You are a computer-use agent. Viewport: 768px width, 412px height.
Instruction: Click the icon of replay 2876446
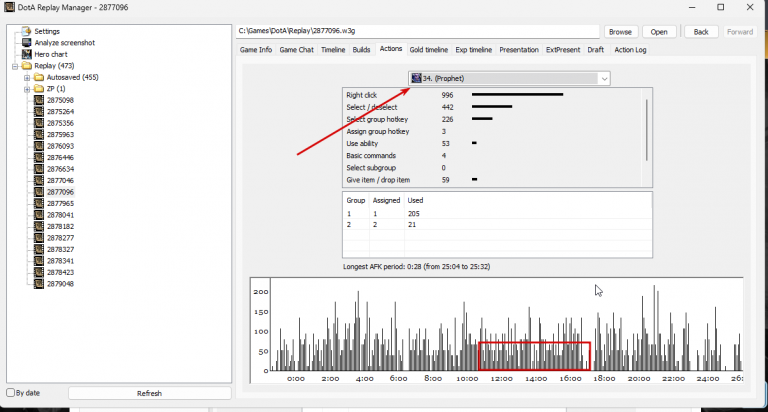coord(39,157)
